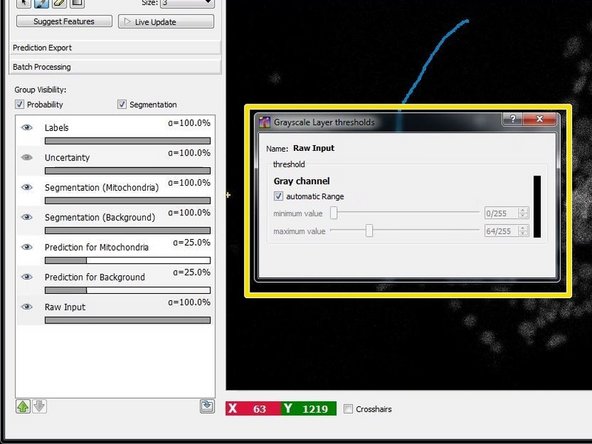This screenshot has width=592, height=444.
Task: Click the blue icon at layer list bottom right
Action: click(207, 406)
